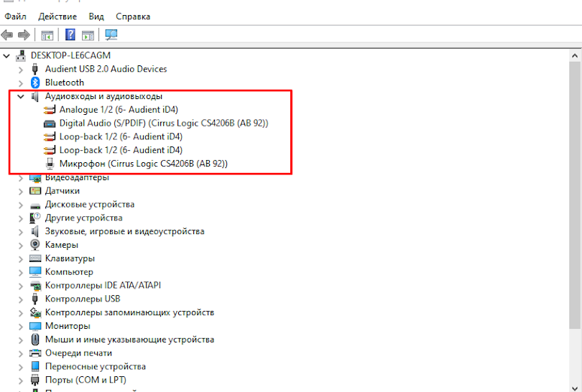Screen dimensions: 582x392
Task: Click the microphone icon for Микрофон
Action: 50,164
